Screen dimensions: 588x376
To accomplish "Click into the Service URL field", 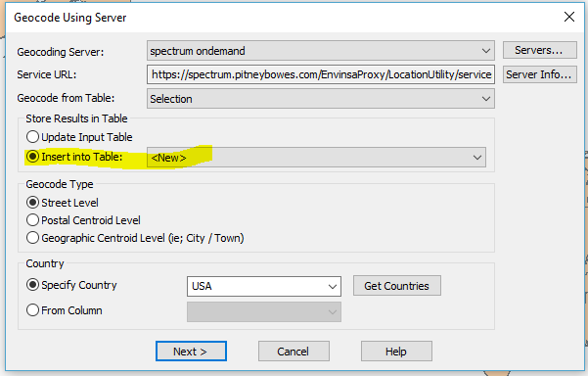I will pos(321,74).
